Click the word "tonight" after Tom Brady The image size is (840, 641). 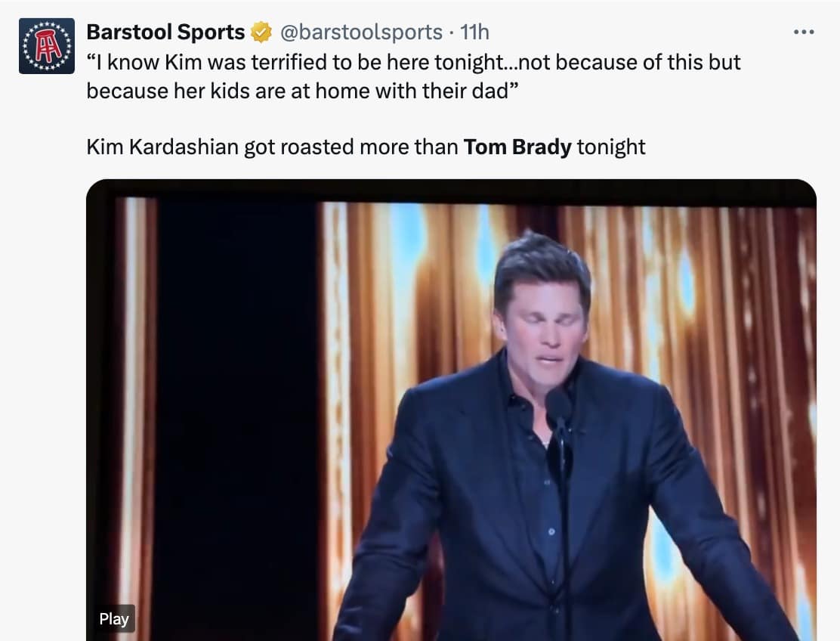611,147
